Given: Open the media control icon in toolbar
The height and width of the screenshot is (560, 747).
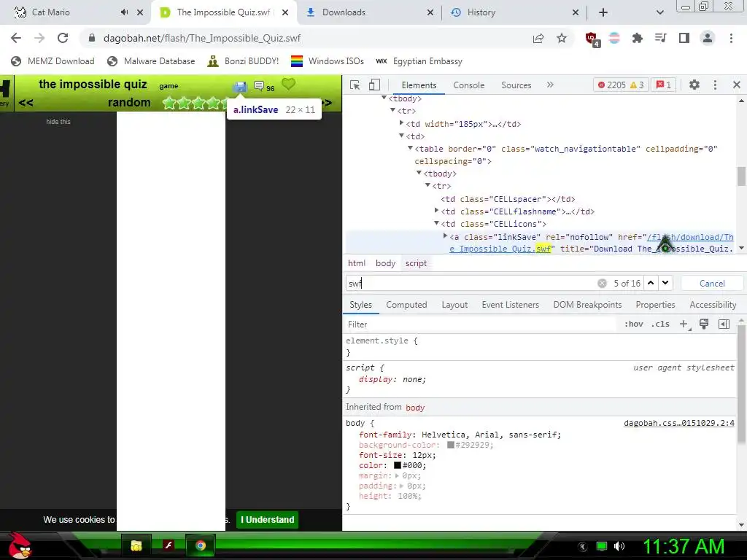Looking at the screenshot, I should coord(660,38).
